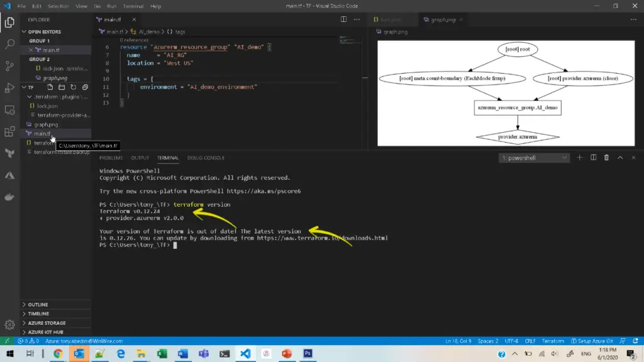
Task: Kill the active terminal with trash icon
Action: [606, 158]
